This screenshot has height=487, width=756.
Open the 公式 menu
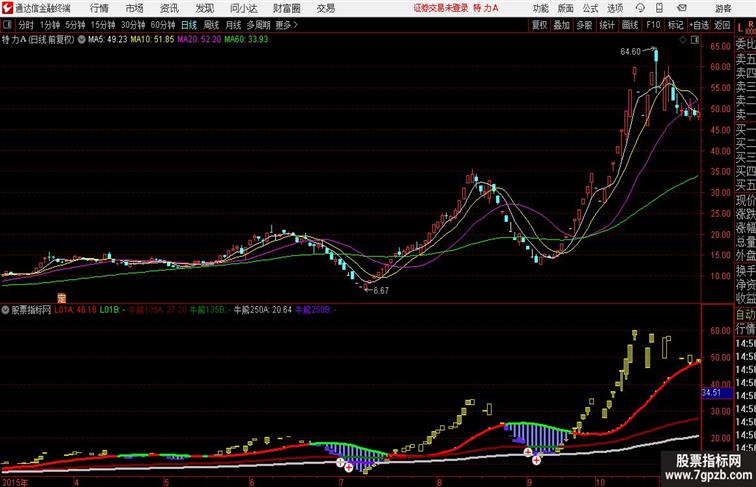(x=590, y=8)
